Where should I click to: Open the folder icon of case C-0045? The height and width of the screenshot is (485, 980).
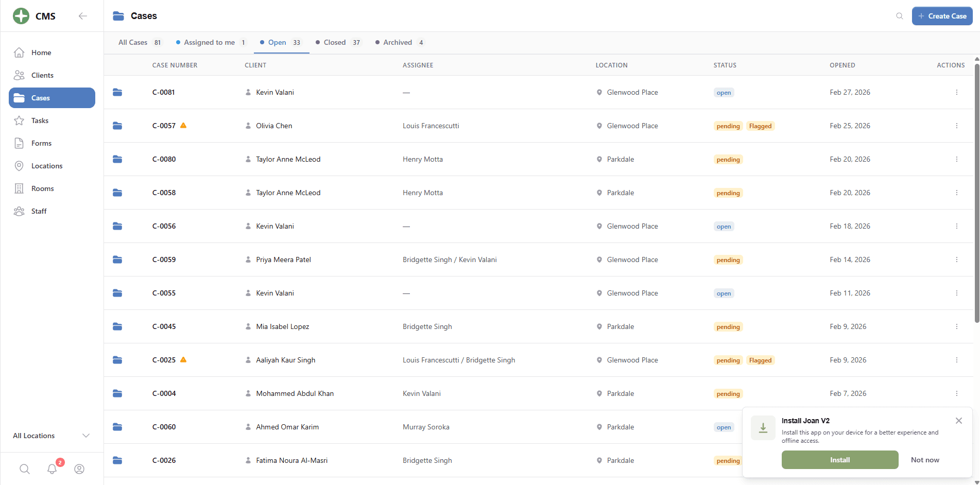click(x=117, y=326)
